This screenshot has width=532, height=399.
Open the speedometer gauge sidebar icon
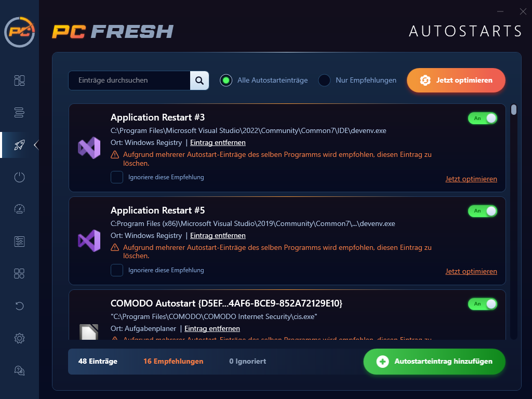click(20, 209)
